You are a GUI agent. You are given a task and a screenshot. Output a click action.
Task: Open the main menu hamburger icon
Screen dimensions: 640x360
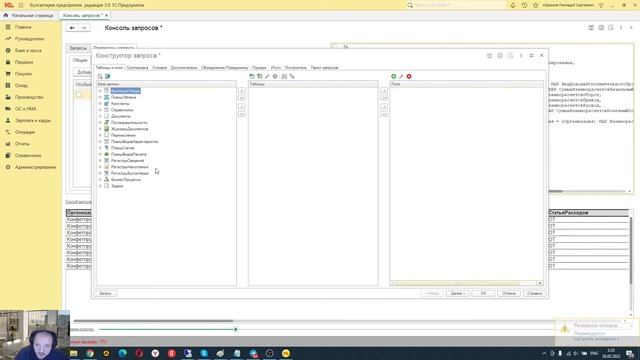tap(21, 5)
